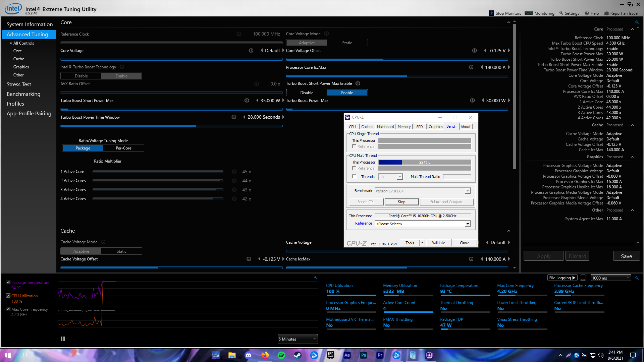
Task: Collapse the Cache section in Proposed panel
Action: [632, 125]
